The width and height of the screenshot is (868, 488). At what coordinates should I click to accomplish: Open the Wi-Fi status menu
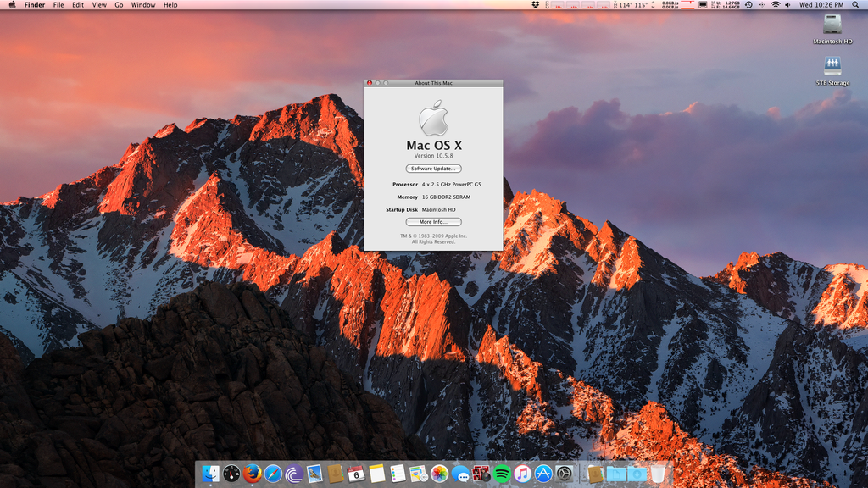pos(775,5)
